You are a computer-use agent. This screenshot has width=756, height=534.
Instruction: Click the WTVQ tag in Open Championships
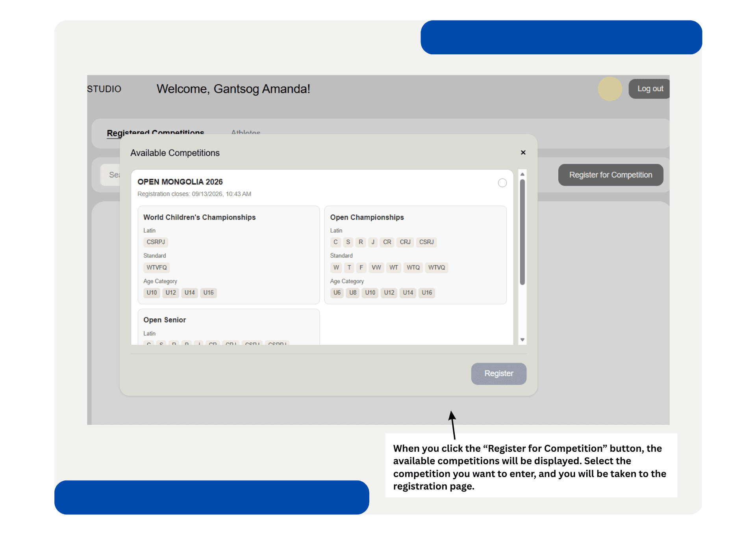pyautogui.click(x=437, y=268)
